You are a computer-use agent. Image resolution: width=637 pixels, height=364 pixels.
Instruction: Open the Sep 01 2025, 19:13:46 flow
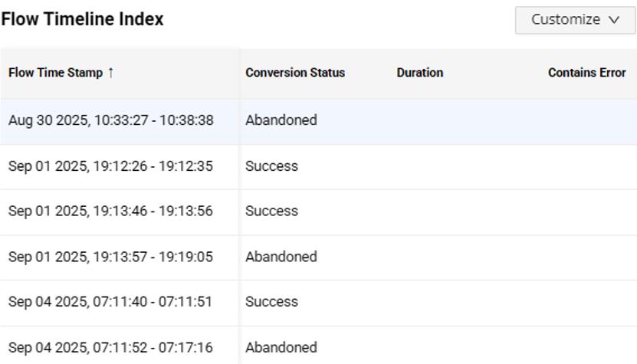pyautogui.click(x=111, y=212)
